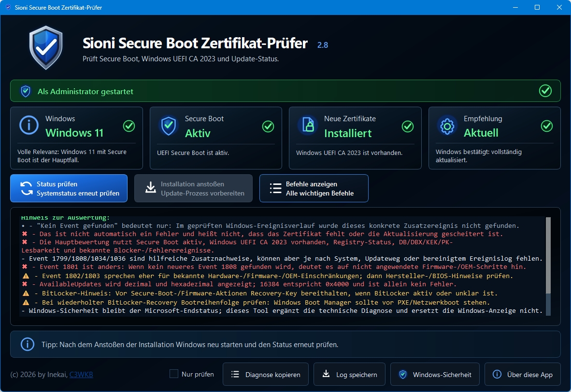Screen dimensions: 571x392
Task: Click green checkmark on Neue Zertifikate card
Action: (408, 126)
